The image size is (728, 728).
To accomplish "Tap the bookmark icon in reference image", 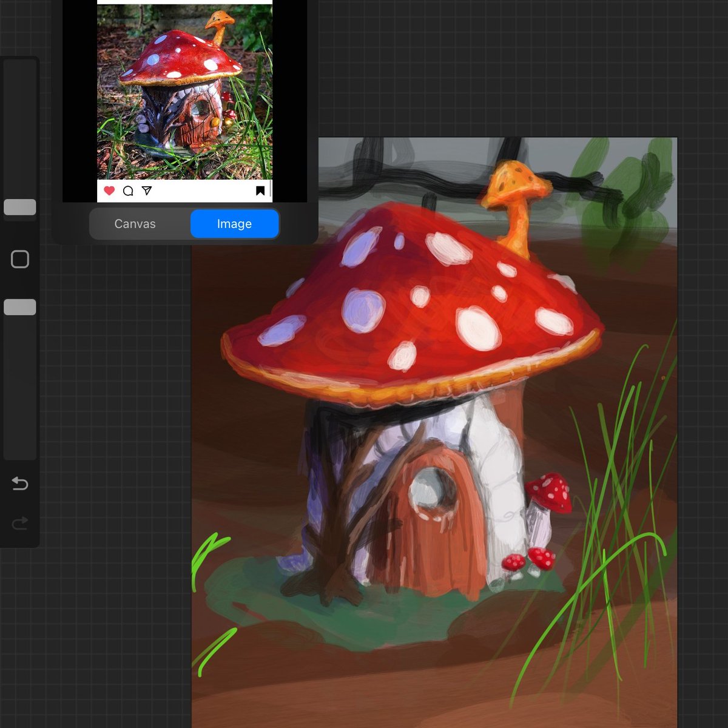I will tap(260, 191).
